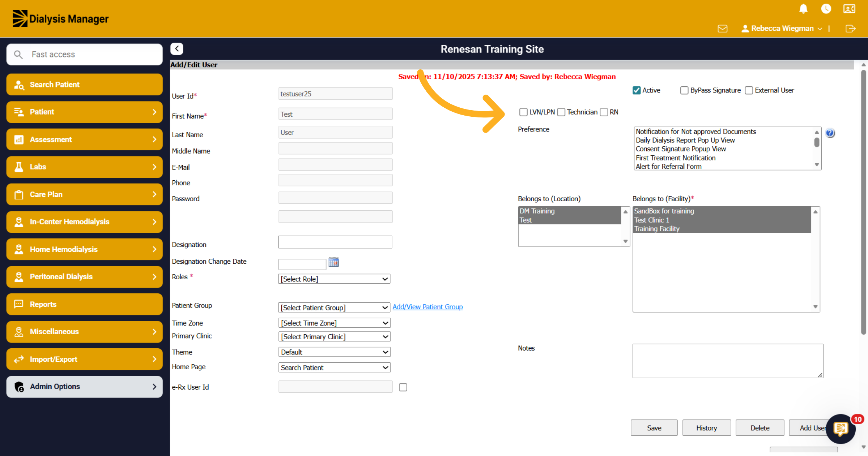Click the Reports icon in sidebar
Image resolution: width=868 pixels, height=456 pixels.
point(19,304)
